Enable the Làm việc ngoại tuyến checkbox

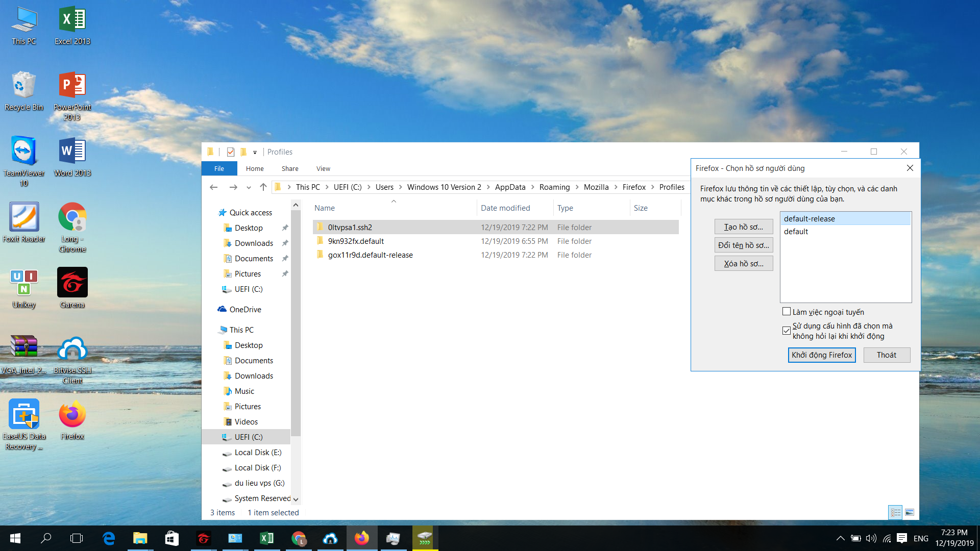tap(787, 312)
